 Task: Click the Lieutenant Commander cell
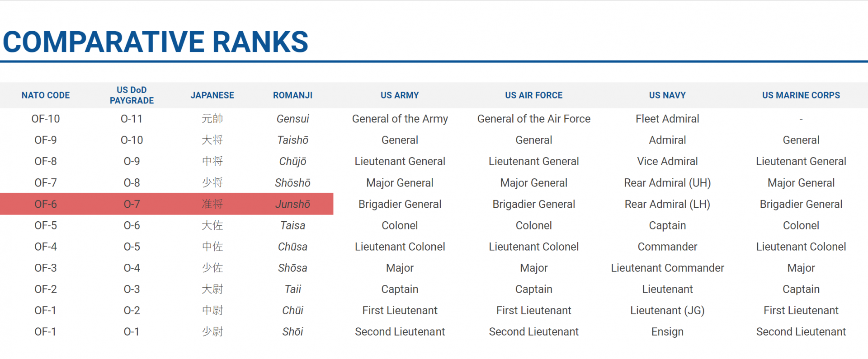[x=667, y=268]
